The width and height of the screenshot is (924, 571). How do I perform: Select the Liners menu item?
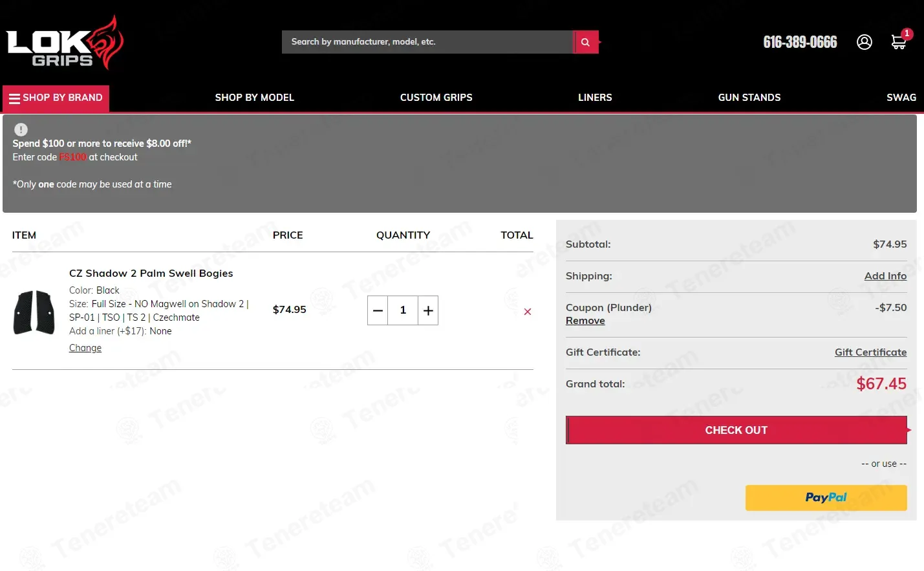[595, 98]
